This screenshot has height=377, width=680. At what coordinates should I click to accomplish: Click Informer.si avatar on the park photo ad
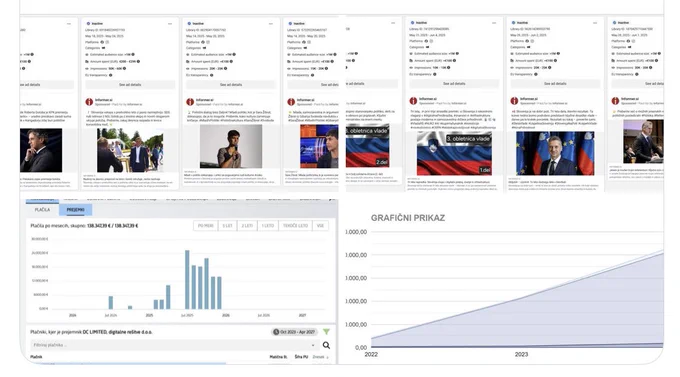pos(89,102)
